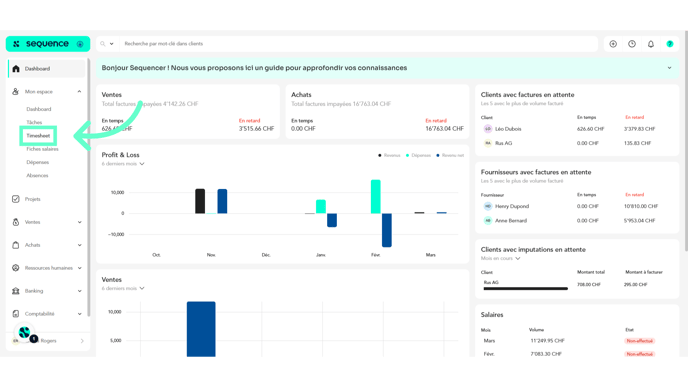Click the February teal Dépenses bar
Viewport: 688px width, 387px height.
pyautogui.click(x=376, y=197)
